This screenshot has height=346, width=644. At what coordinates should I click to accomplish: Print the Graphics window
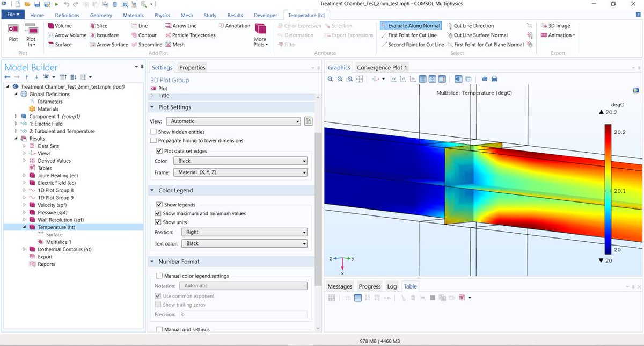point(494,79)
